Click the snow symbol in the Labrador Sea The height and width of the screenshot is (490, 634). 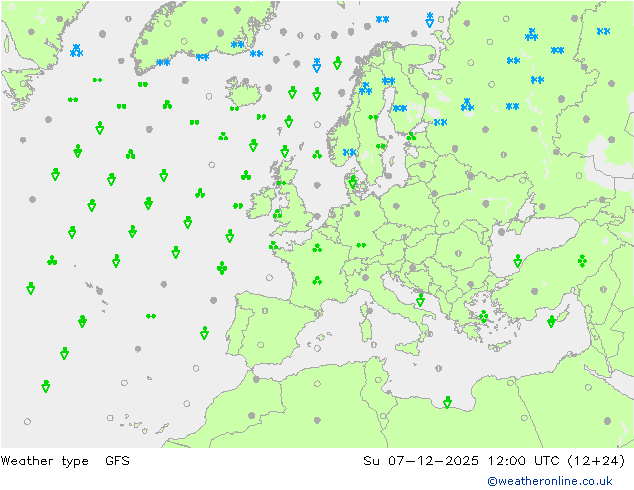pos(76,51)
